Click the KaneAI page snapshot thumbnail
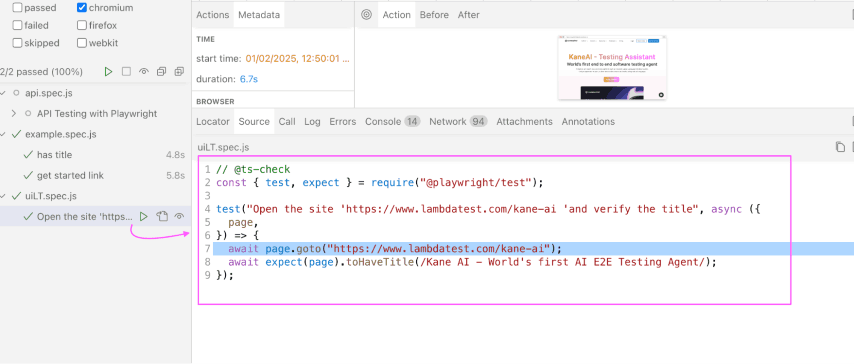 [x=612, y=68]
